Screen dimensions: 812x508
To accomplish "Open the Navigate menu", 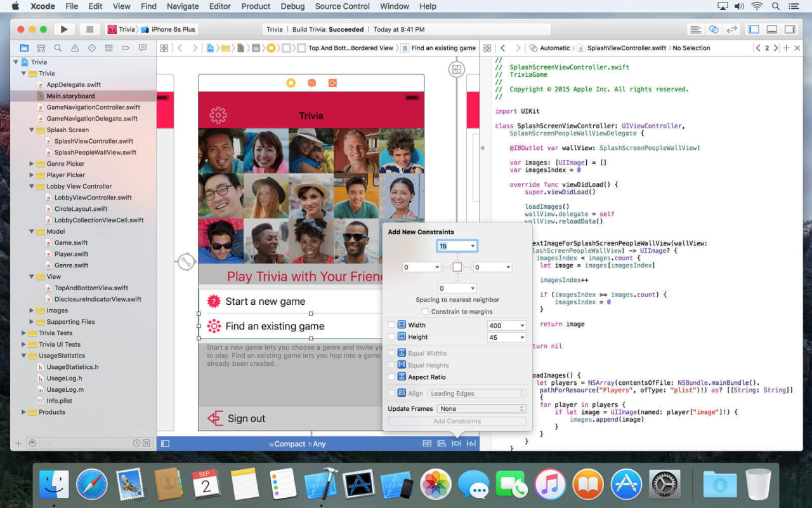I will pyautogui.click(x=182, y=6).
